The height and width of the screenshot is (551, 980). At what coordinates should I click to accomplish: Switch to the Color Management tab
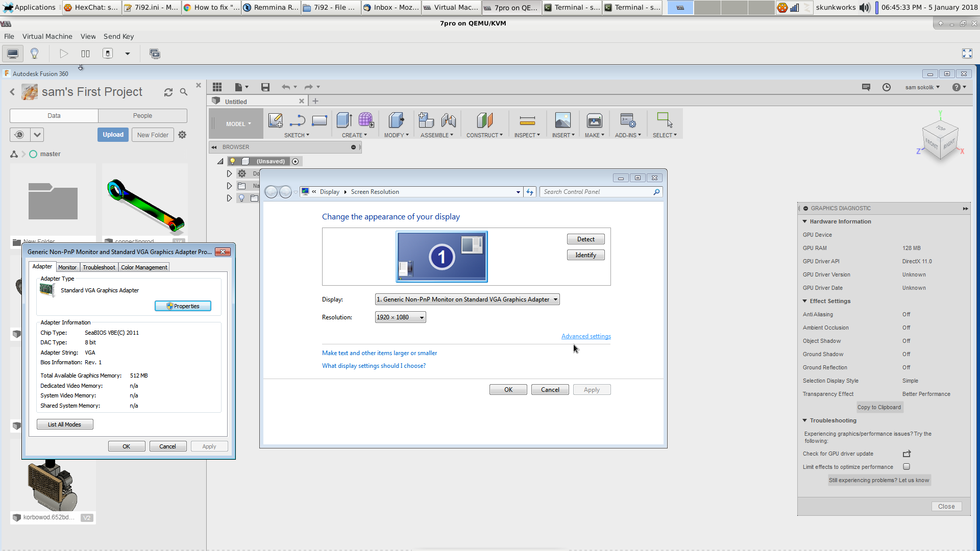(x=144, y=267)
